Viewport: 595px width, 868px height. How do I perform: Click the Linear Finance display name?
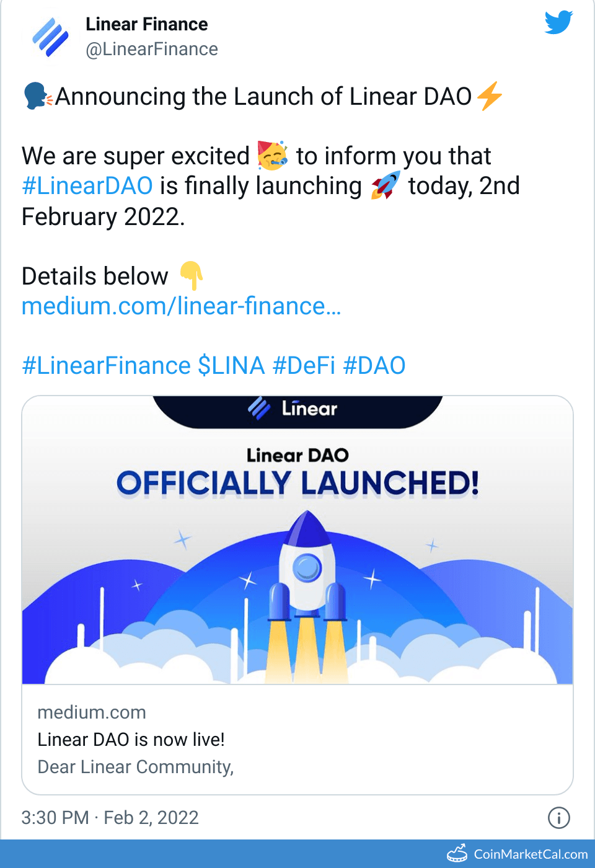147,24
